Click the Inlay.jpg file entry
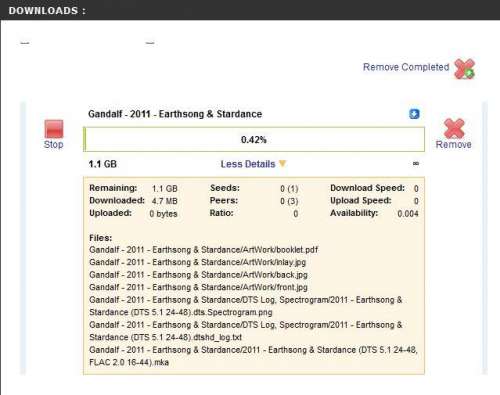The width and height of the screenshot is (500, 395). pos(198,262)
